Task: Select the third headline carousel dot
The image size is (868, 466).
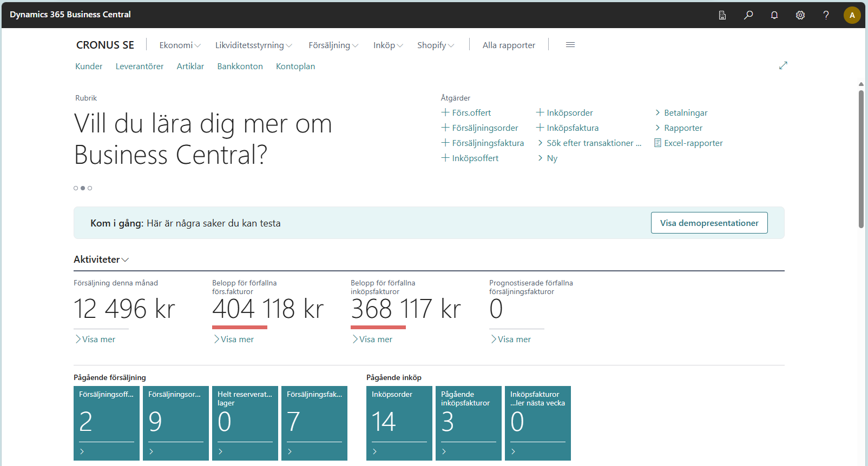Action: [x=90, y=188]
